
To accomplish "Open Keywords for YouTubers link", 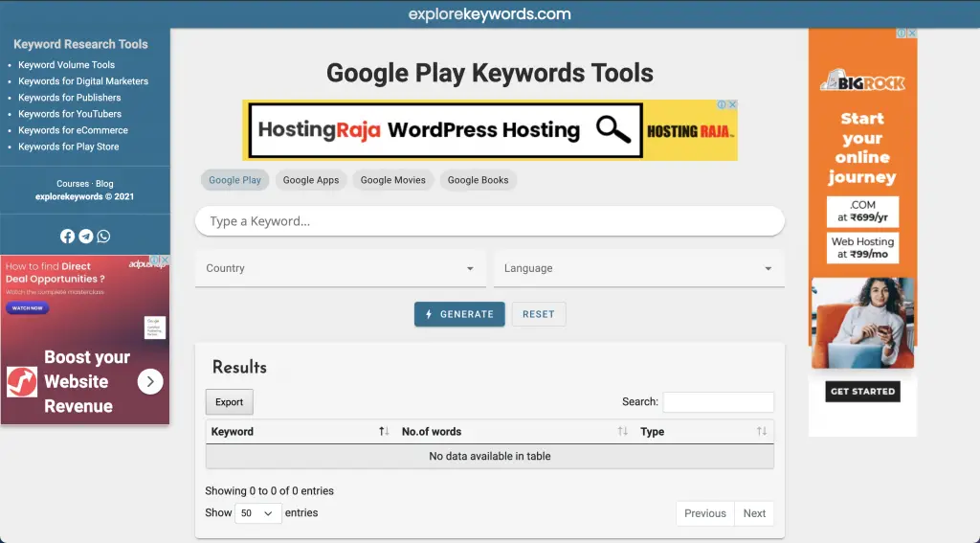I will (69, 113).
